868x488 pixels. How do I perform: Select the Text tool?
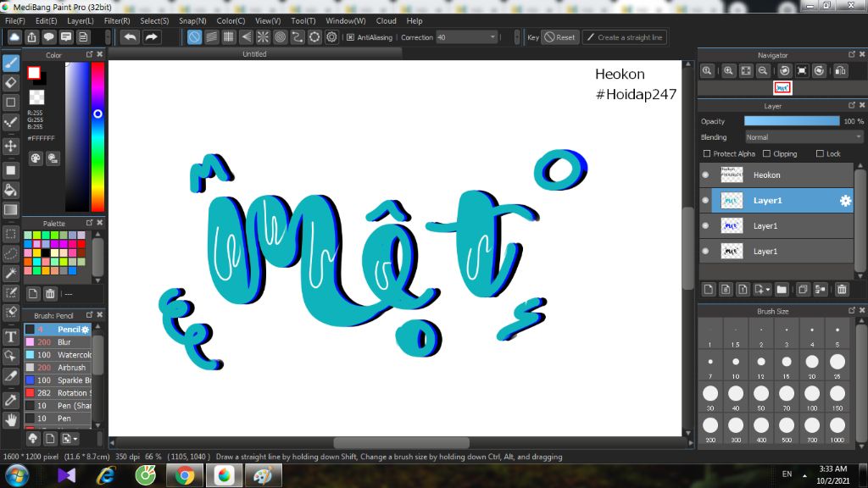tap(10, 336)
